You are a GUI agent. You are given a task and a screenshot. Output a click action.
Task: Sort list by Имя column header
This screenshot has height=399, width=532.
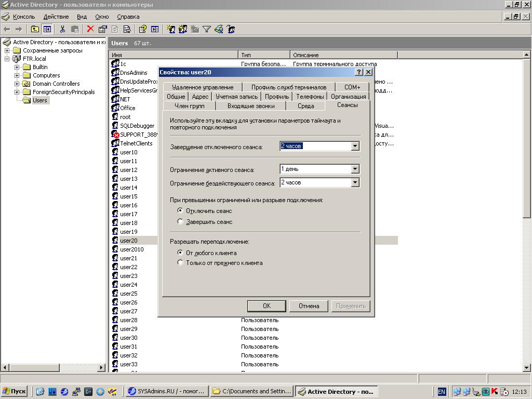[x=174, y=55]
